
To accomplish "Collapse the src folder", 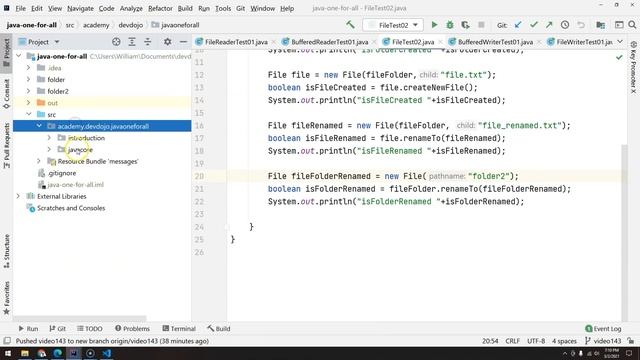I will pos(29,114).
